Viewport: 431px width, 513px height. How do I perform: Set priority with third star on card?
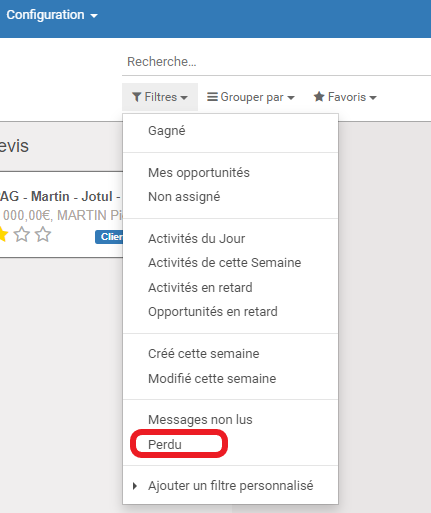43,234
